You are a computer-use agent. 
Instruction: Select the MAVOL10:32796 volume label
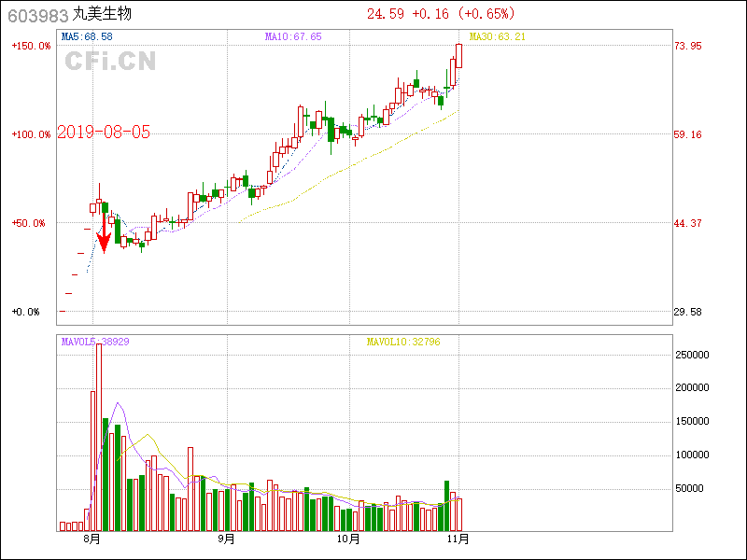[403, 342]
